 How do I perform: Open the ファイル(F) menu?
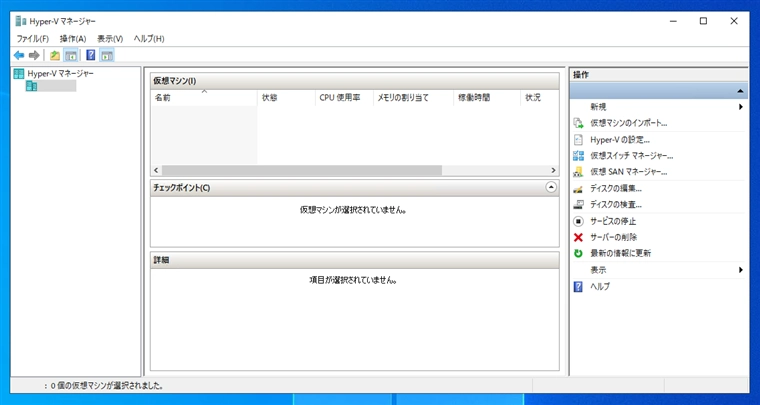click(x=33, y=39)
